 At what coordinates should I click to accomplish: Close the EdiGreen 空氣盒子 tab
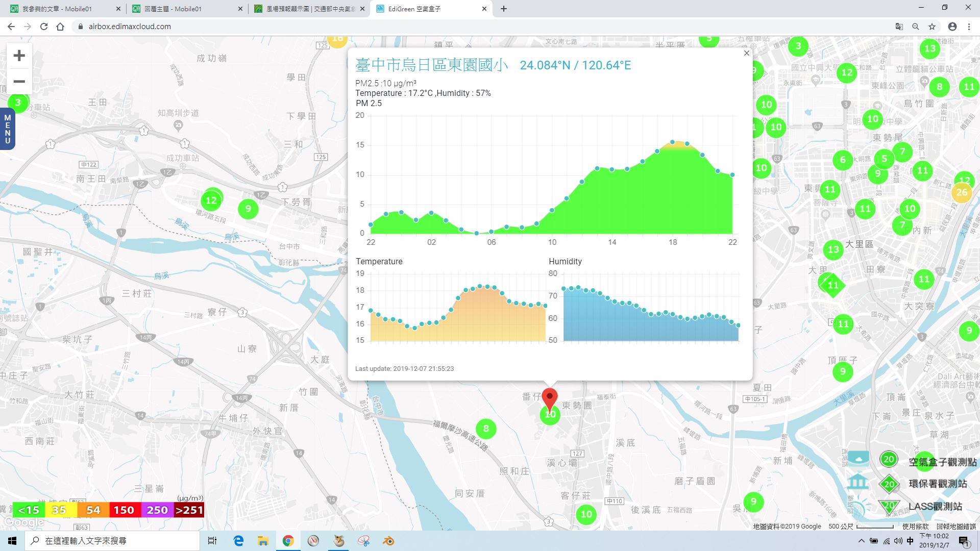[484, 9]
